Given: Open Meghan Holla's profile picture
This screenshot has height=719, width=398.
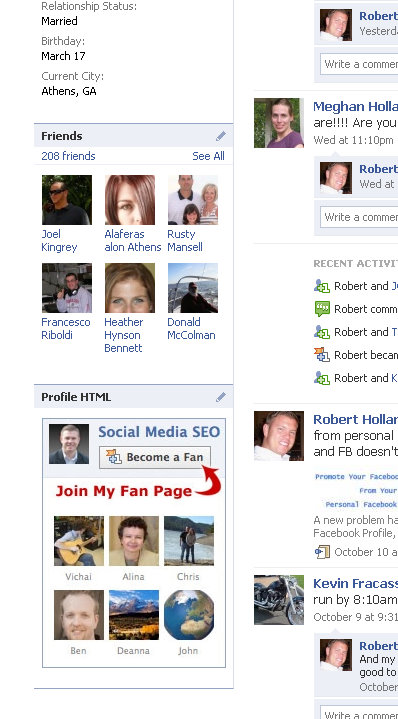Looking at the screenshot, I should coord(279,123).
